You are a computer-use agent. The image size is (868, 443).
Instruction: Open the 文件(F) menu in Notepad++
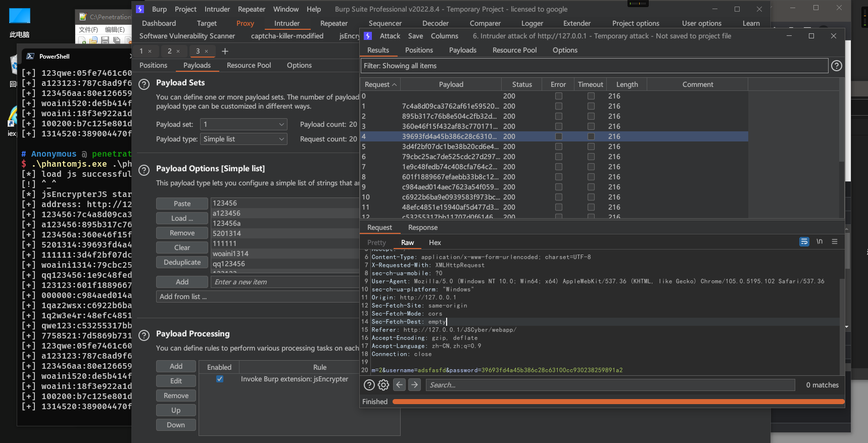coord(88,29)
